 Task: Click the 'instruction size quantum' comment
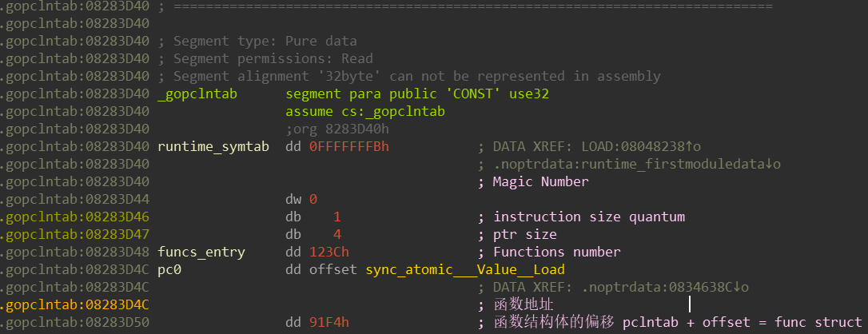pyautogui.click(x=589, y=217)
